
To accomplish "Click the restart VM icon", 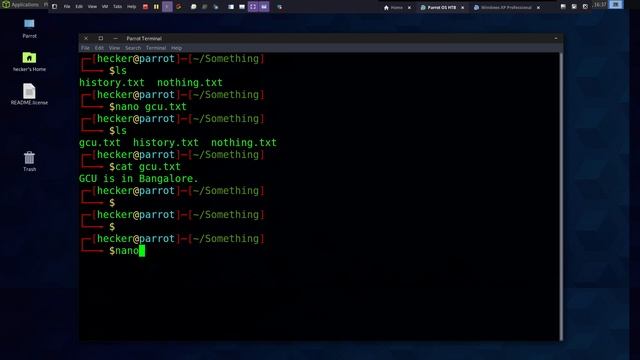I will pyautogui.click(x=178, y=7).
